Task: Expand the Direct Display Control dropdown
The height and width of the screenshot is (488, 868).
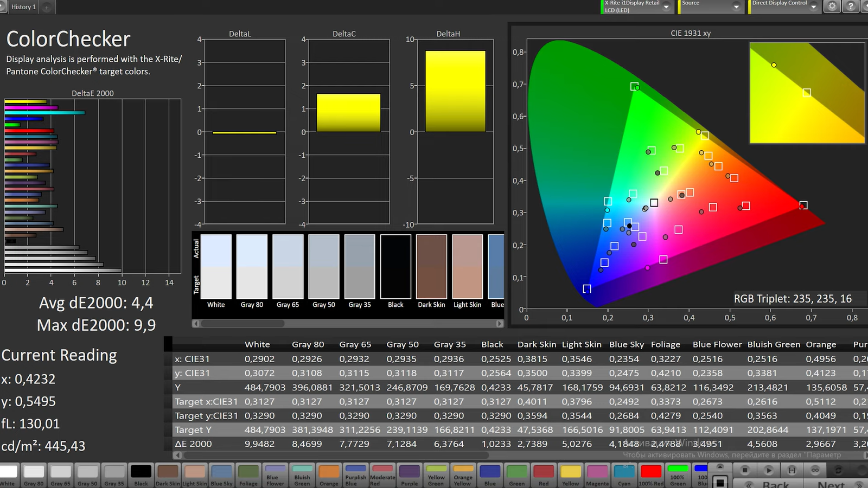Action: [x=813, y=7]
